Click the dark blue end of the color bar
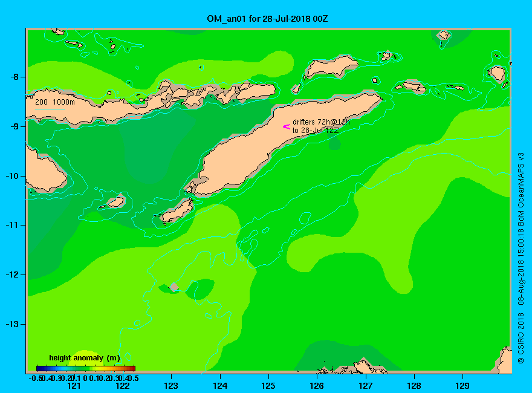Screen dimensions: 532x393 pos(39,368)
